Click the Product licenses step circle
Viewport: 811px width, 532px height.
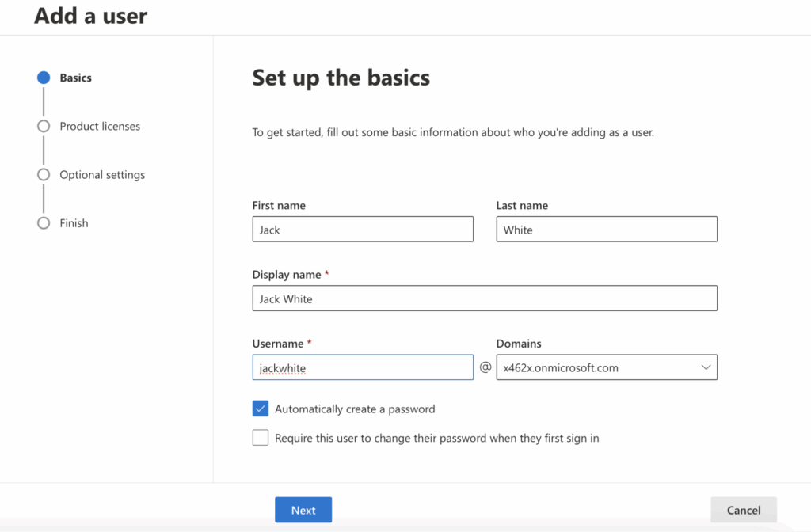pos(44,126)
